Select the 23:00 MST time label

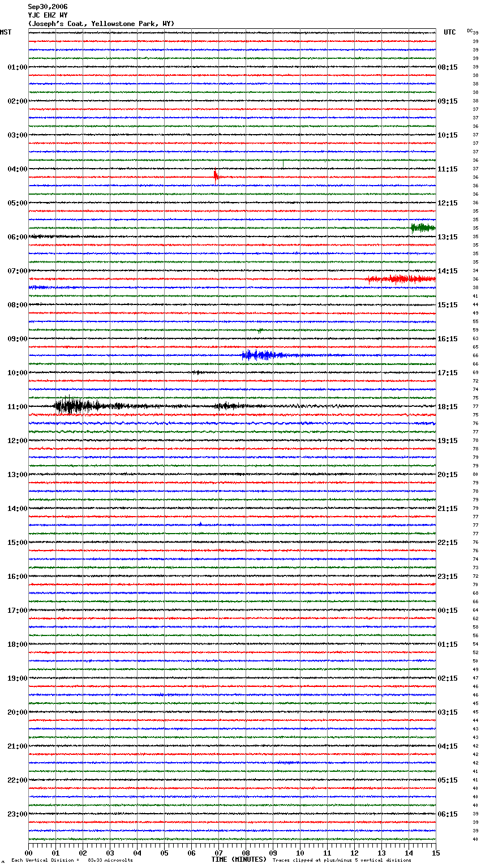point(17,814)
